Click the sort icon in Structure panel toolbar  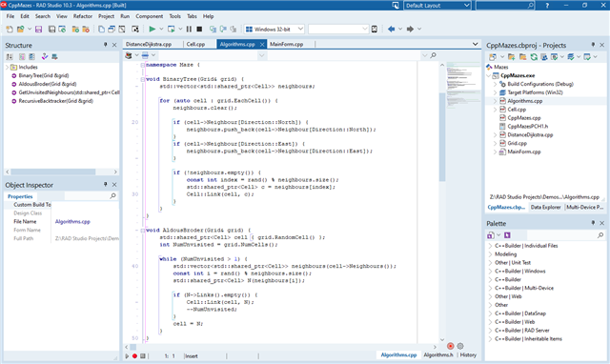coord(10,57)
